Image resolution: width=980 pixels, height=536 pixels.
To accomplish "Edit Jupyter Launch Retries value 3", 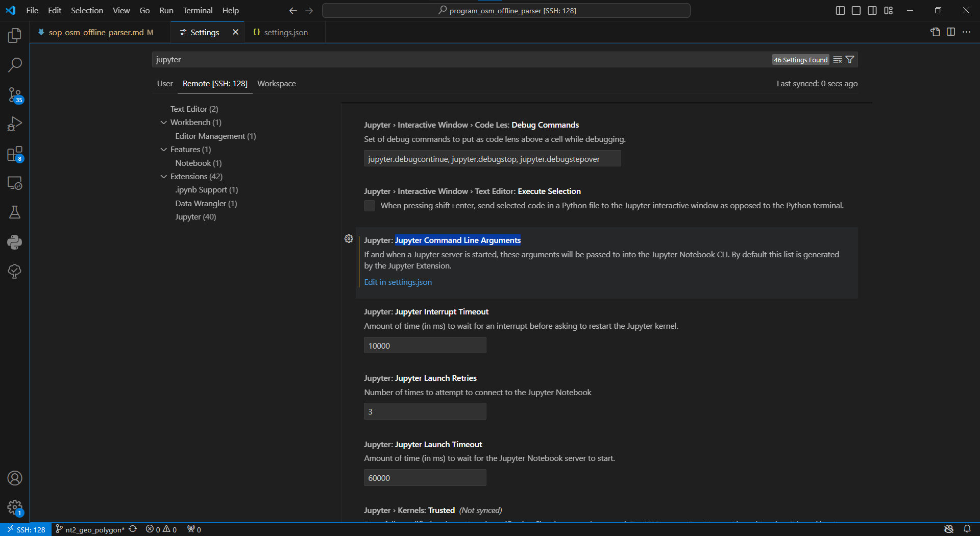I will pos(425,412).
